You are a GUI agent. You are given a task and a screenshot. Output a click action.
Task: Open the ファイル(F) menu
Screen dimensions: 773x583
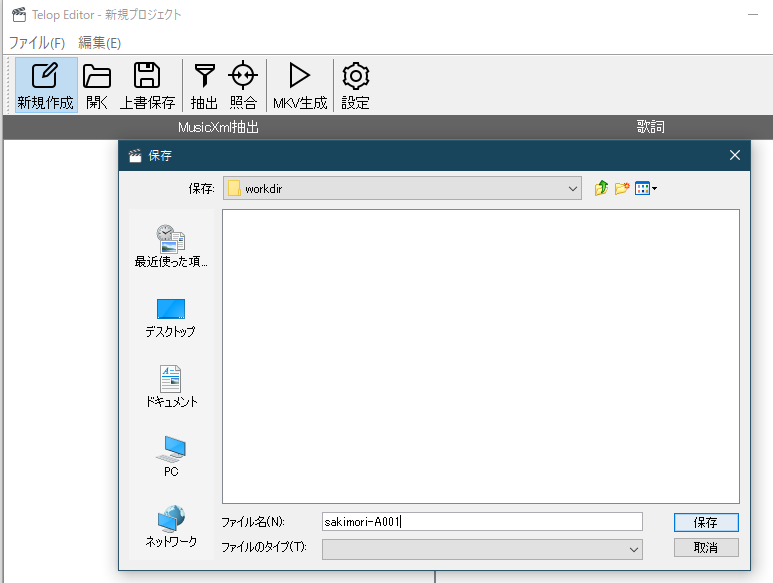[x=37, y=43]
